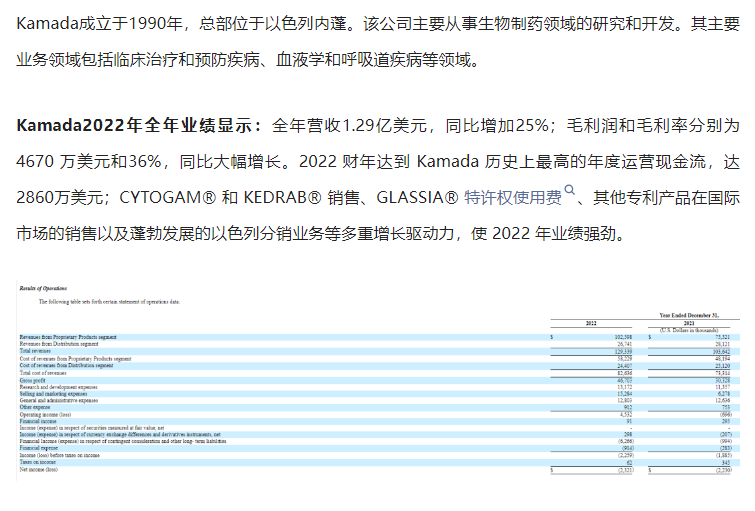
Task: Click 'Selling and marketing expenses' row
Action: tap(55, 393)
